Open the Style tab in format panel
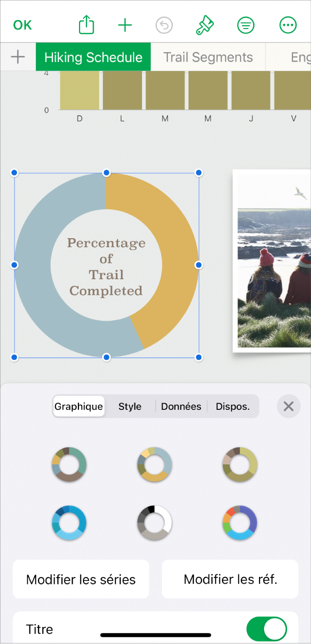Screen dimensions: 311x644 click(x=130, y=406)
